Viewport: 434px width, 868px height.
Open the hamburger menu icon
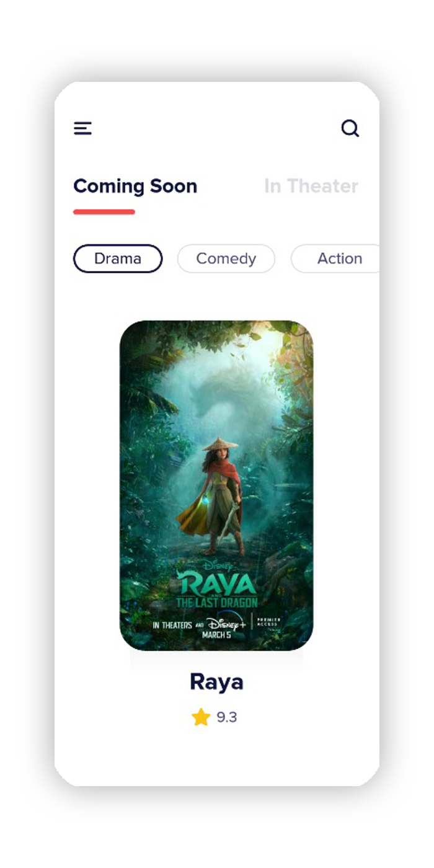(82, 128)
